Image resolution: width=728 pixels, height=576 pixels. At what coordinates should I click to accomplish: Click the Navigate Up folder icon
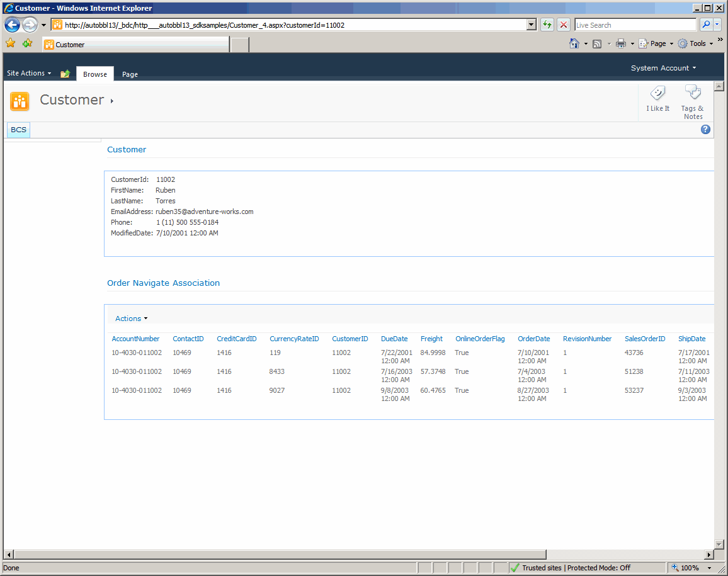(65, 74)
